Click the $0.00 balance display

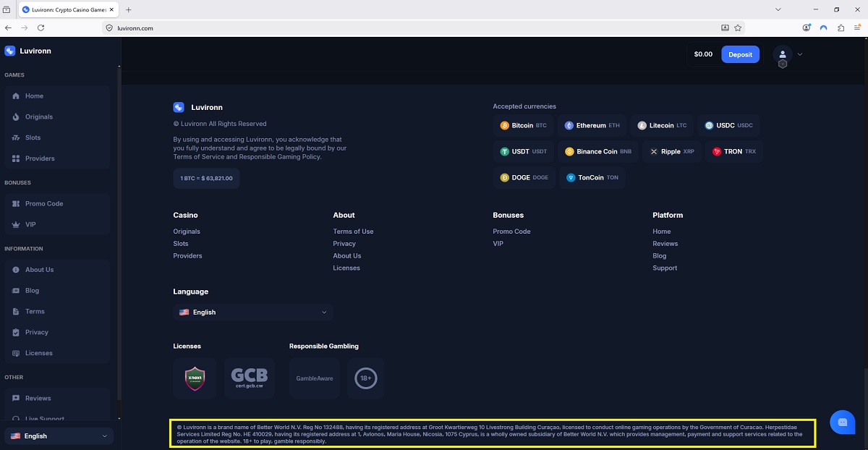pyautogui.click(x=703, y=54)
